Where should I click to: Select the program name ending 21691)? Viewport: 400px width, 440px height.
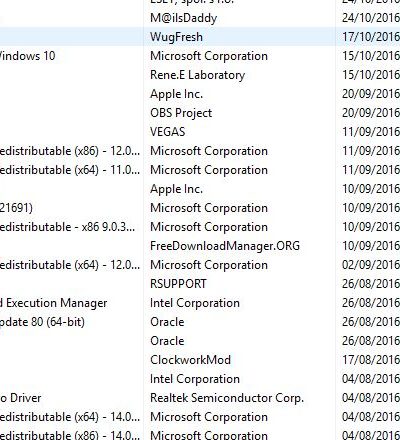[x=16, y=208]
